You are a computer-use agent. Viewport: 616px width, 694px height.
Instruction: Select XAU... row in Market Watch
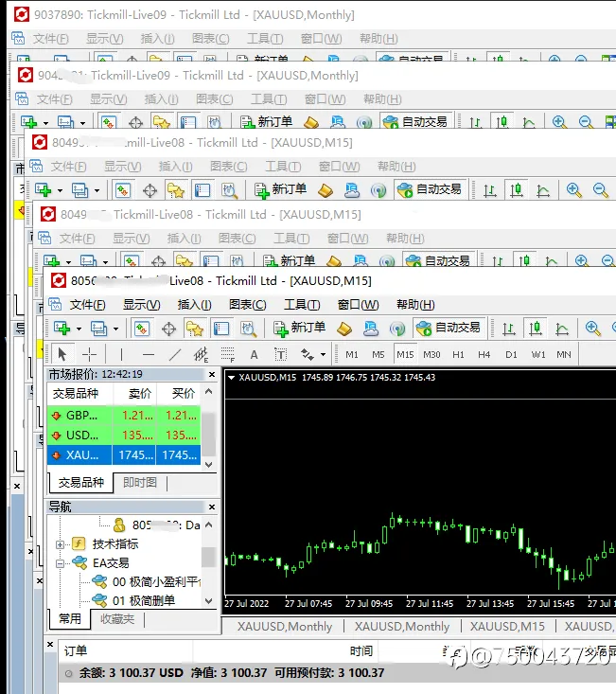(x=124, y=455)
